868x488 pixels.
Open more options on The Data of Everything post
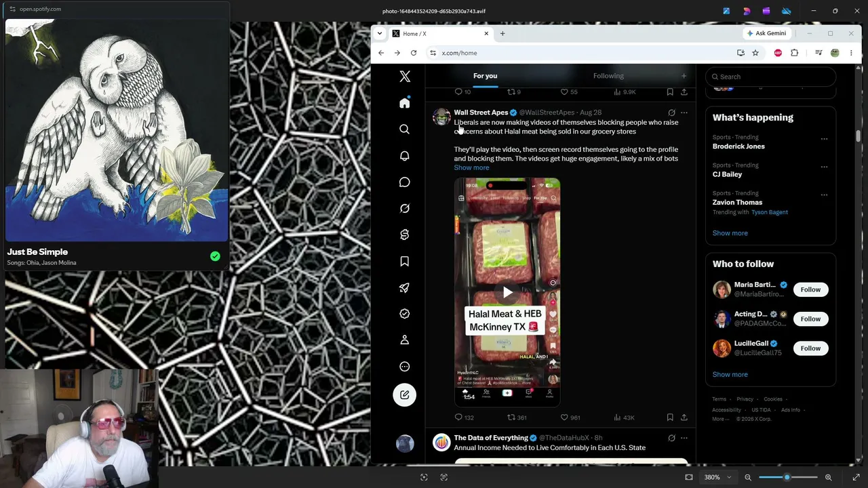(684, 438)
